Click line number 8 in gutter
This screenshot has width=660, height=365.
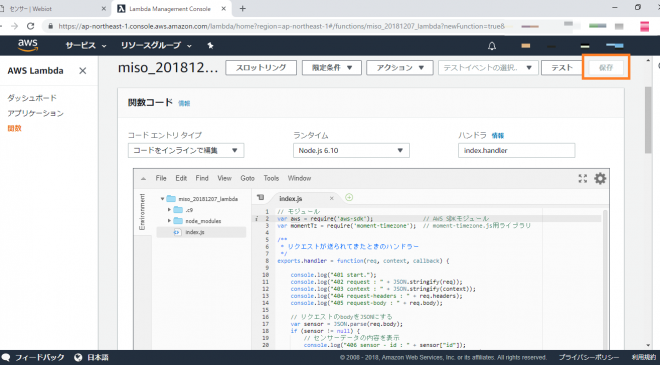coord(267,261)
